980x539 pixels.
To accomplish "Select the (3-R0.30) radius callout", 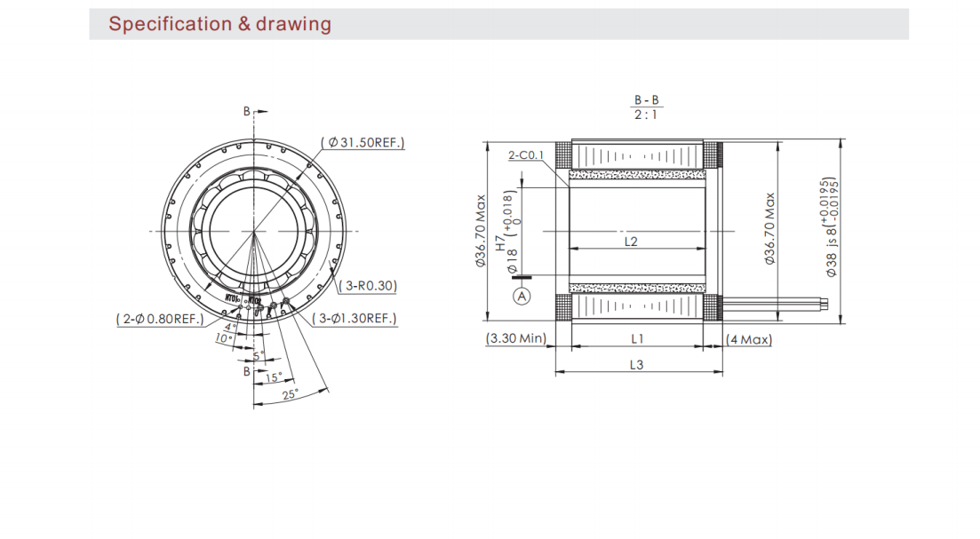I will coord(369,286).
